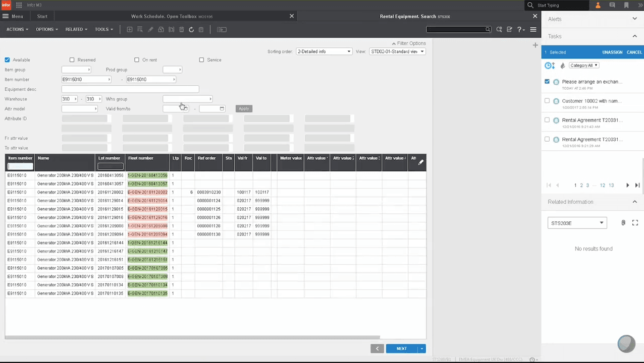Close the Work Schedule tab

pyautogui.click(x=291, y=16)
